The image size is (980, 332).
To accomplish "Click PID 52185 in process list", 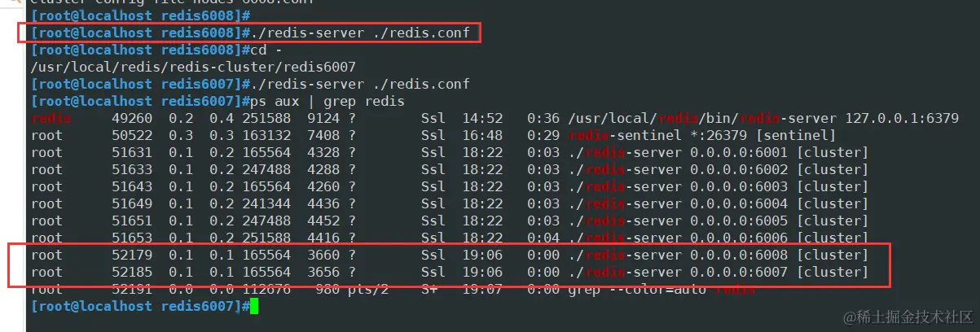I will [132, 273].
